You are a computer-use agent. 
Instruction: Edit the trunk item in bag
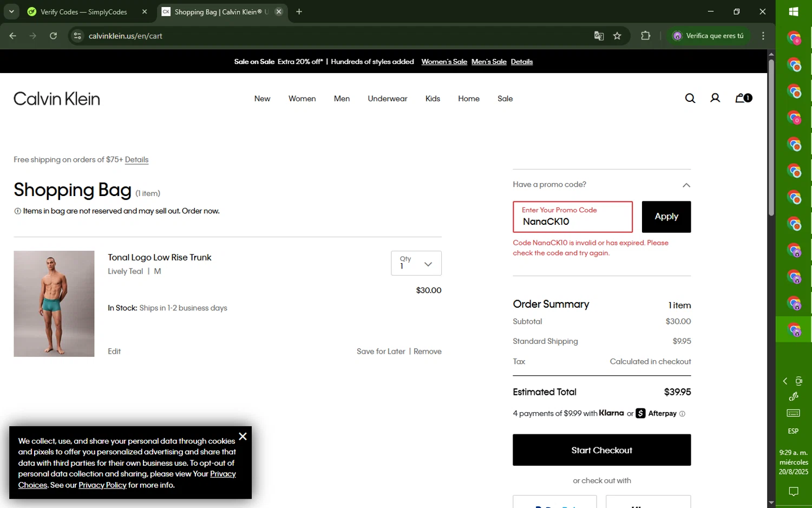coord(114,351)
